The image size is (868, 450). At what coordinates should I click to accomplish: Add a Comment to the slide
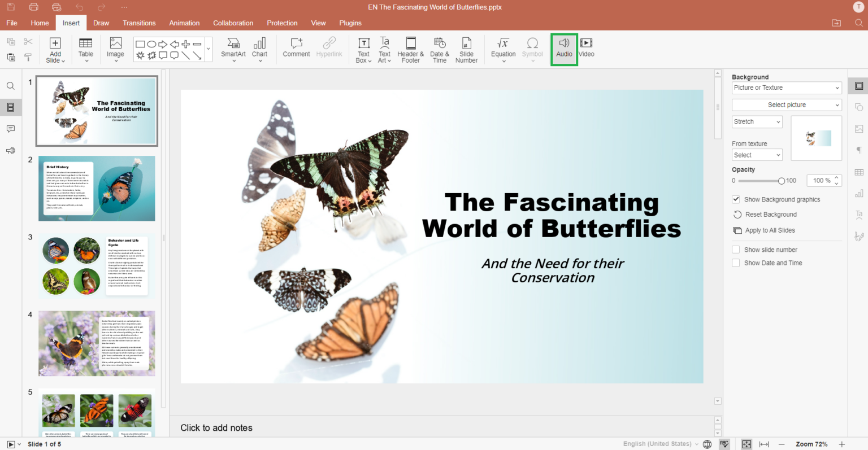click(296, 47)
